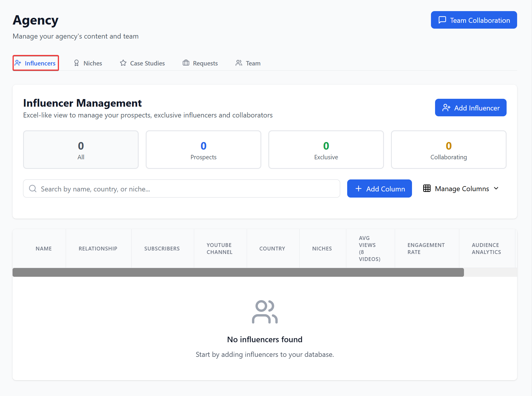Click the No influencers found message
This screenshot has height=396, width=532.
[265, 339]
